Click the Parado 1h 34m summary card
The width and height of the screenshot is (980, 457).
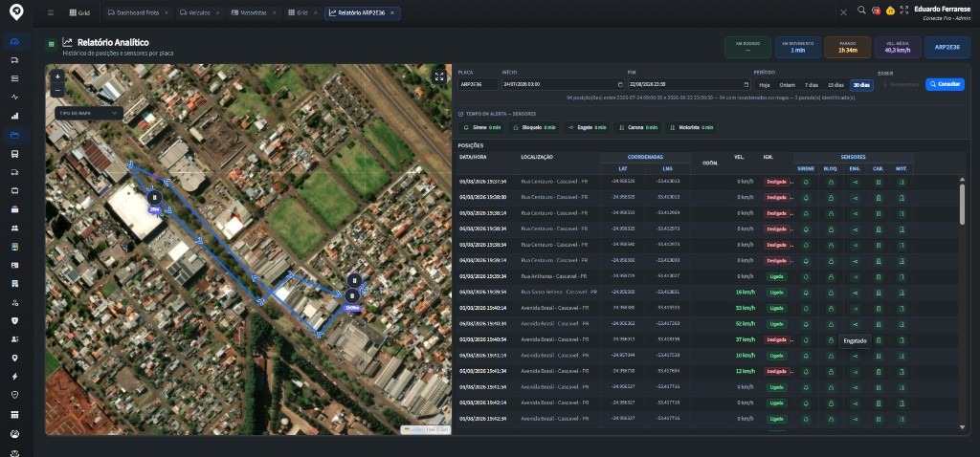point(848,48)
